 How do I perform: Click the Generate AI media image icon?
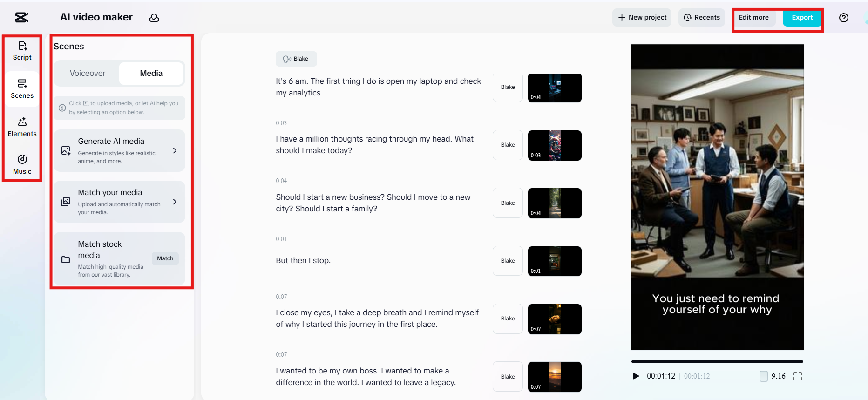pos(66,151)
